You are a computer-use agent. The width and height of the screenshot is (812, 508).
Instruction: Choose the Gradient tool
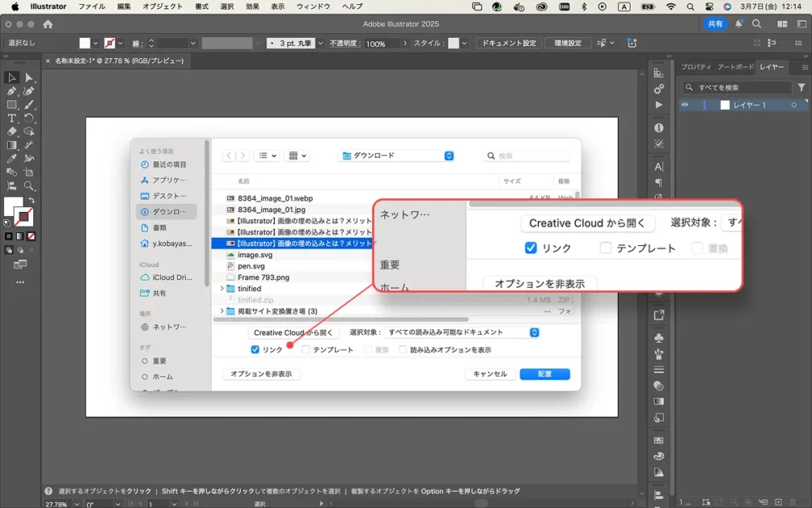point(12,145)
